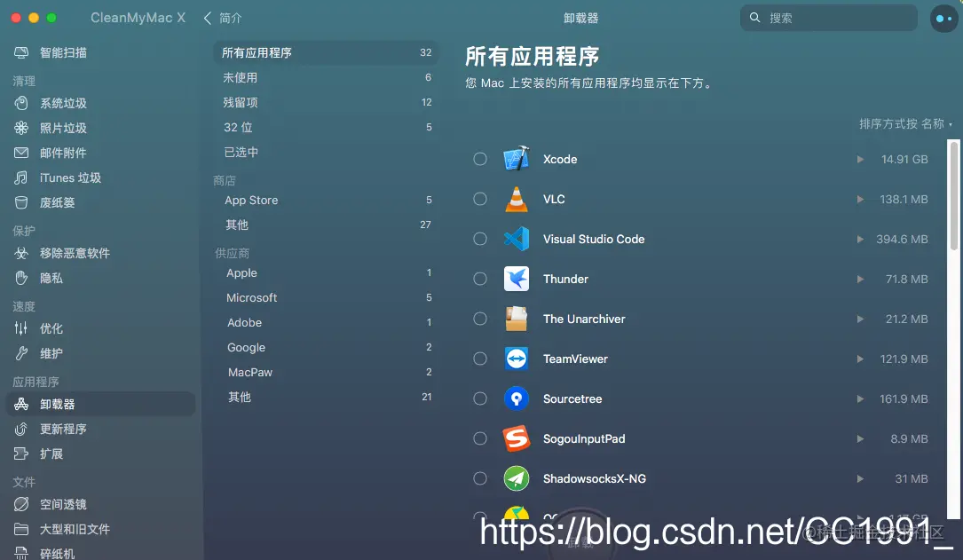Select the Uninstaller (卸载器) icon
This screenshot has height=560, width=963.
pyautogui.click(x=21, y=404)
